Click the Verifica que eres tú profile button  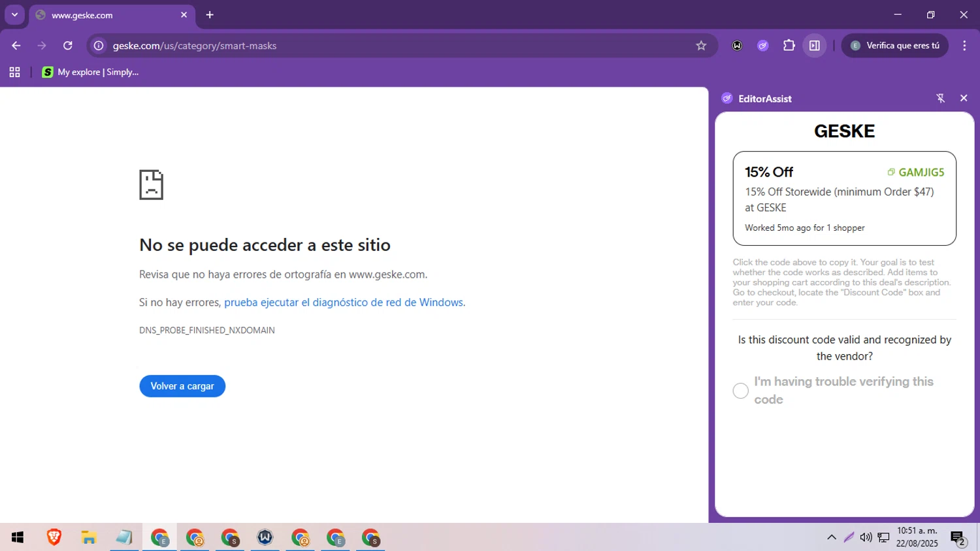pos(895,46)
